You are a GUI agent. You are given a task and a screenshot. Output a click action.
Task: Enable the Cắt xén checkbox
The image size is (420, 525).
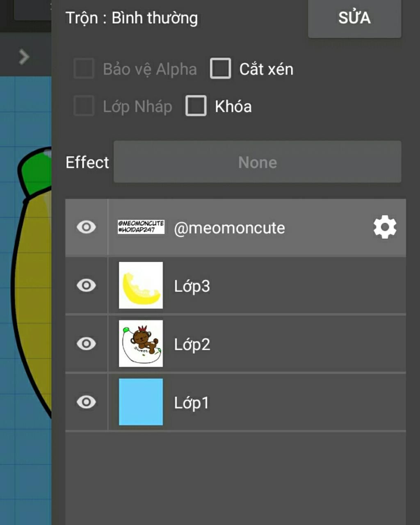(221, 68)
